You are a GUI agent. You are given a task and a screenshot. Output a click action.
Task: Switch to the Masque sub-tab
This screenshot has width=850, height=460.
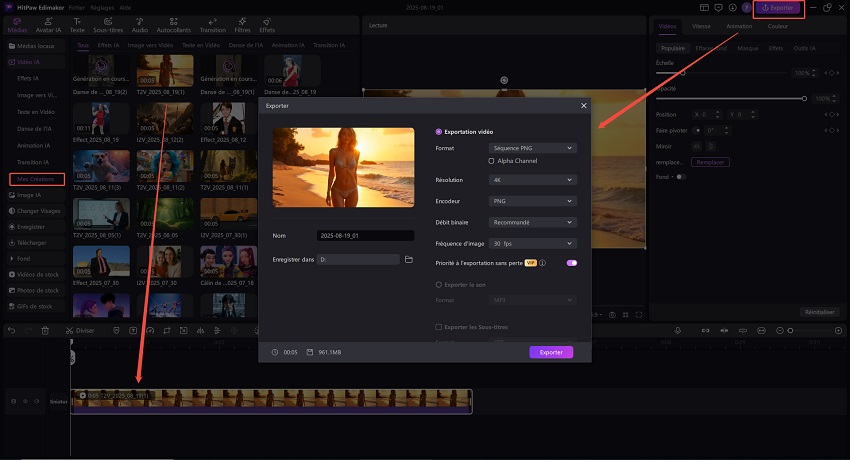coord(748,48)
